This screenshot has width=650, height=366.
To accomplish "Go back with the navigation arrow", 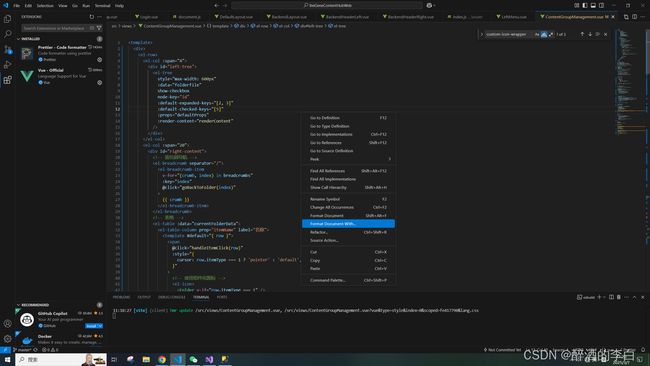I will point(217,5).
